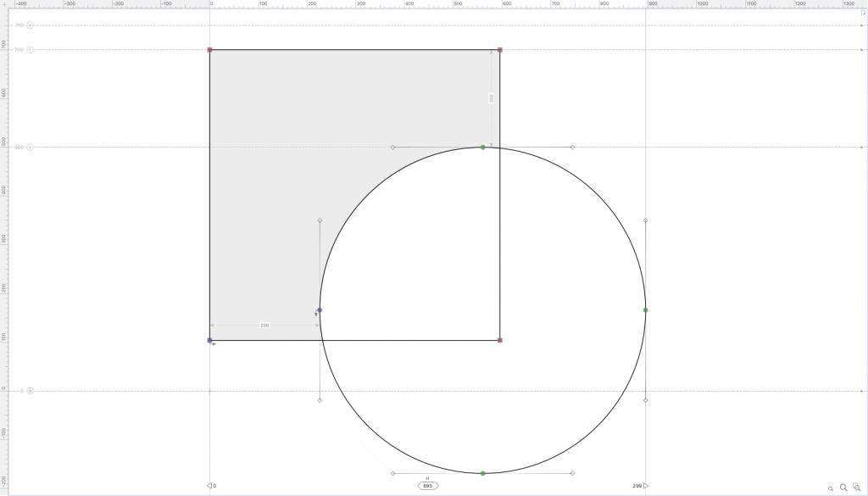This screenshot has width=868, height=496.
Task: Select the caps-height guide marker labeled c
Action: (x=30, y=50)
